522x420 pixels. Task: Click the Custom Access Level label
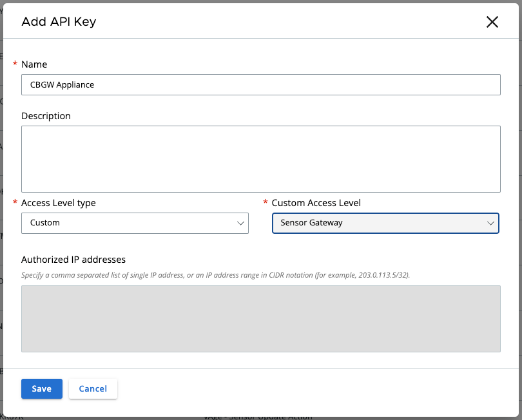coord(316,203)
